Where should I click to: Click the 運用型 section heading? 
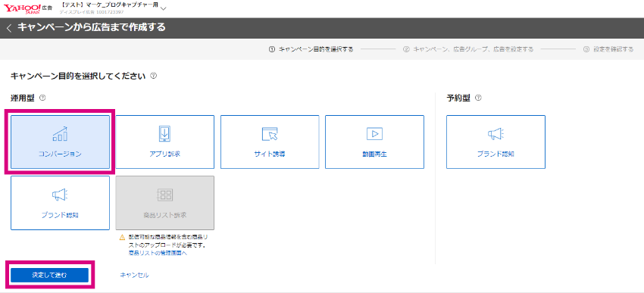tap(23, 98)
